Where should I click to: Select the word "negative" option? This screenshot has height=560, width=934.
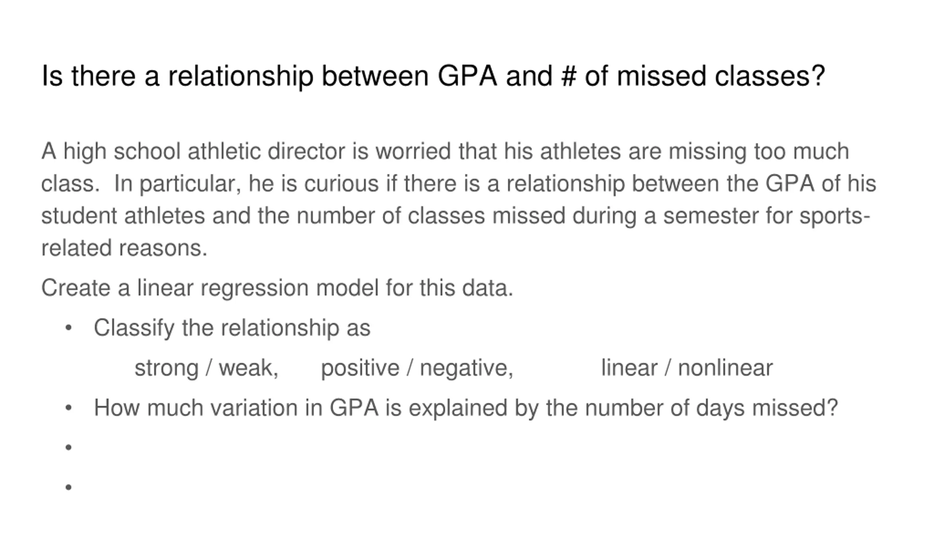click(x=466, y=368)
